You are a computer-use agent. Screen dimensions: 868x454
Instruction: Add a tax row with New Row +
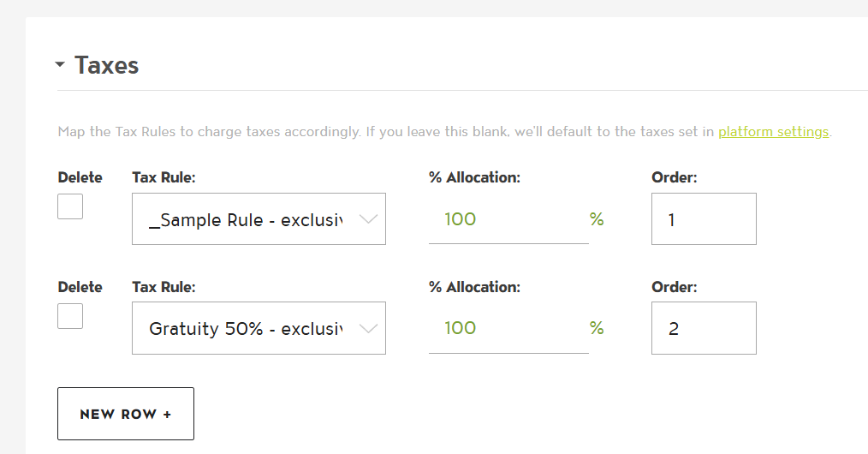click(x=126, y=414)
